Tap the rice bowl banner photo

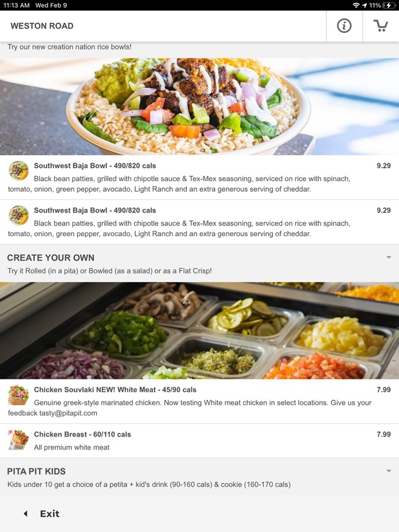199,107
